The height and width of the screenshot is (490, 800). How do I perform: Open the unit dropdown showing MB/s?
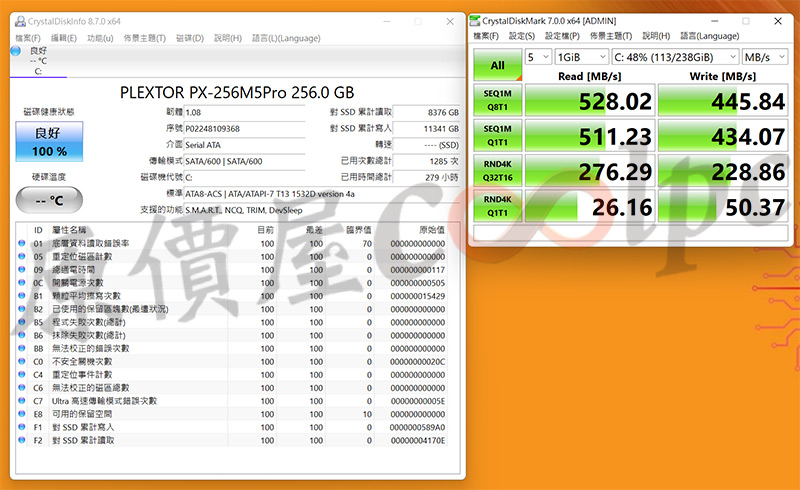[765, 57]
